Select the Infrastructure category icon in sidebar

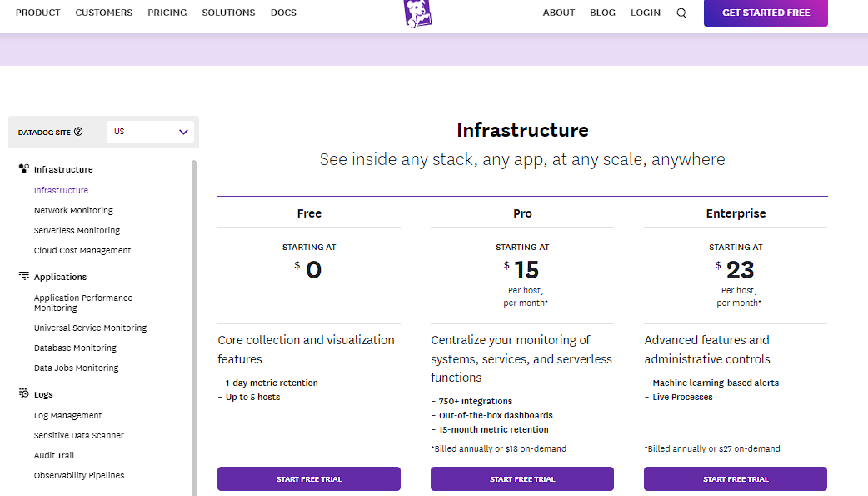coord(22,168)
